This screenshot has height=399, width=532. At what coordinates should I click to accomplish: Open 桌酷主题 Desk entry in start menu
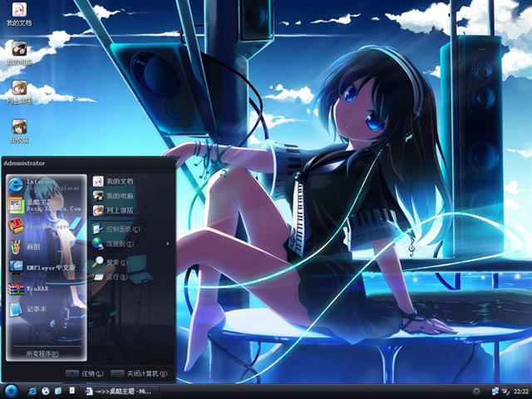tap(45, 205)
